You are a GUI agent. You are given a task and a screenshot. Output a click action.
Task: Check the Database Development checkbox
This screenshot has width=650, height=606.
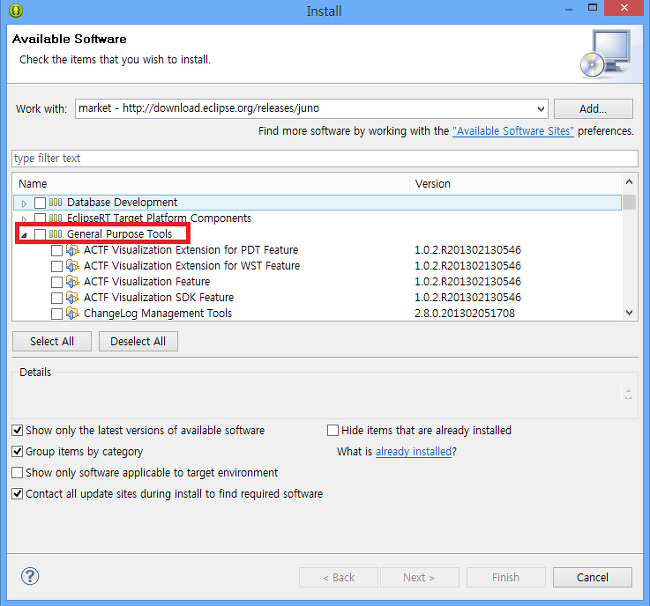click(40, 203)
